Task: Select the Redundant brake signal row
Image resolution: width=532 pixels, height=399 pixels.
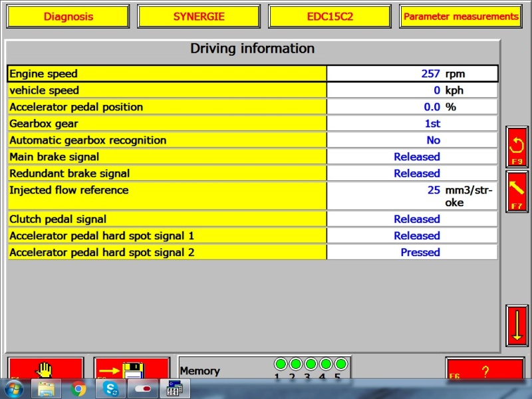Action: pyautogui.click(x=253, y=174)
